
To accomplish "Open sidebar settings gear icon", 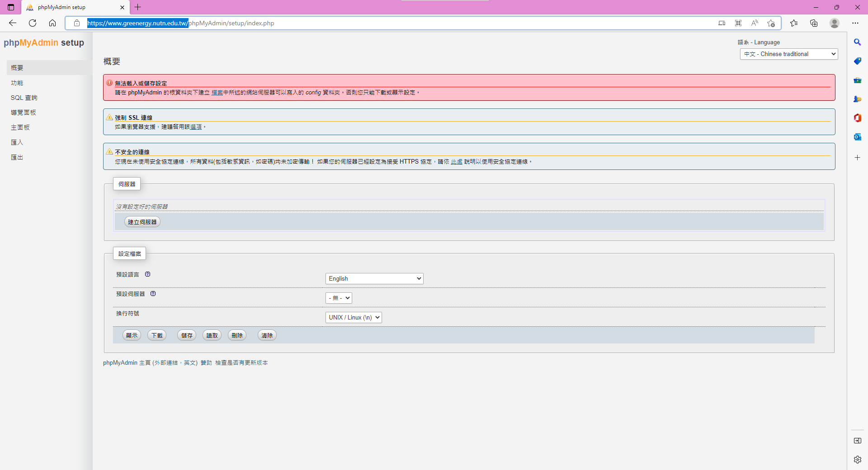I will click(x=858, y=460).
